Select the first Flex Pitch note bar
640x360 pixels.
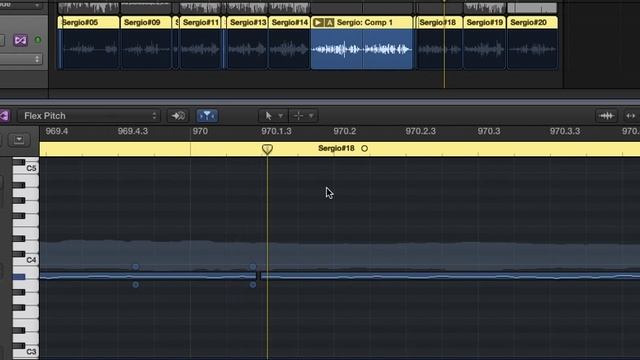point(148,276)
